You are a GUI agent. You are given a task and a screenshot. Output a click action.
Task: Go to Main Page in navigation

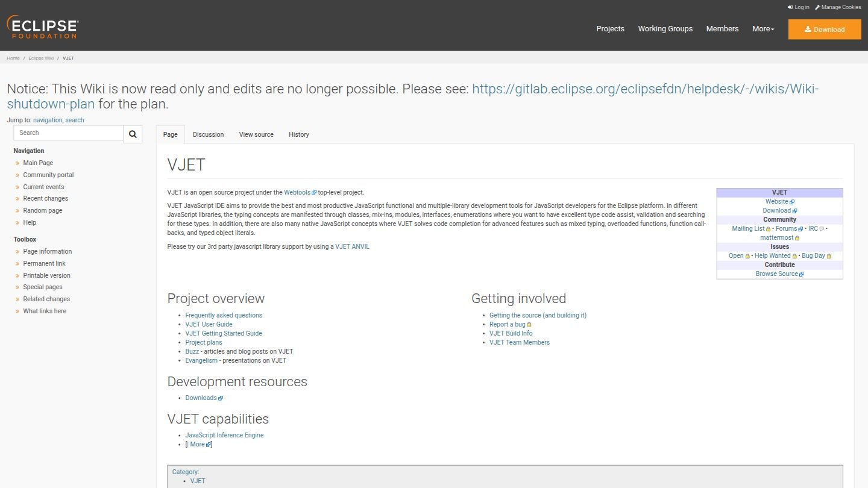[x=38, y=163]
